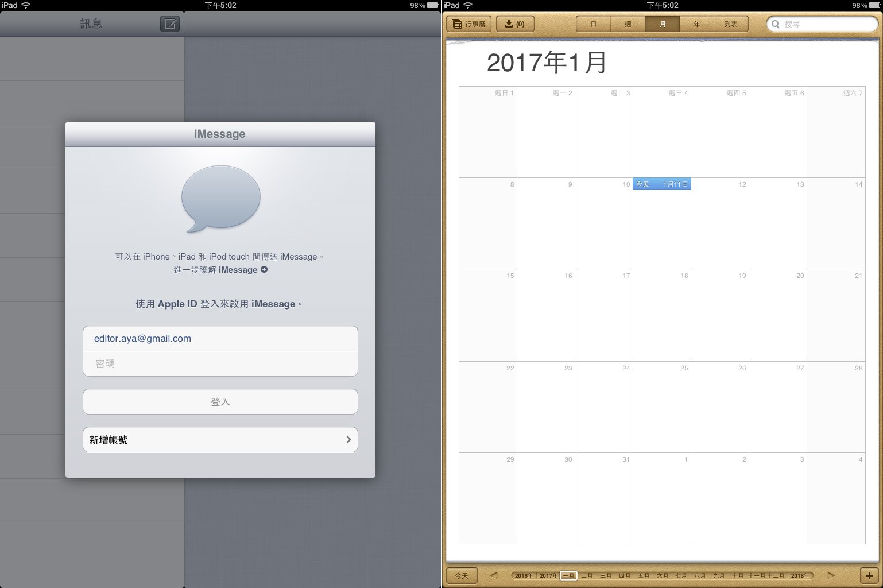
Task: Select January 12 in the calendar grid
Action: (x=720, y=223)
